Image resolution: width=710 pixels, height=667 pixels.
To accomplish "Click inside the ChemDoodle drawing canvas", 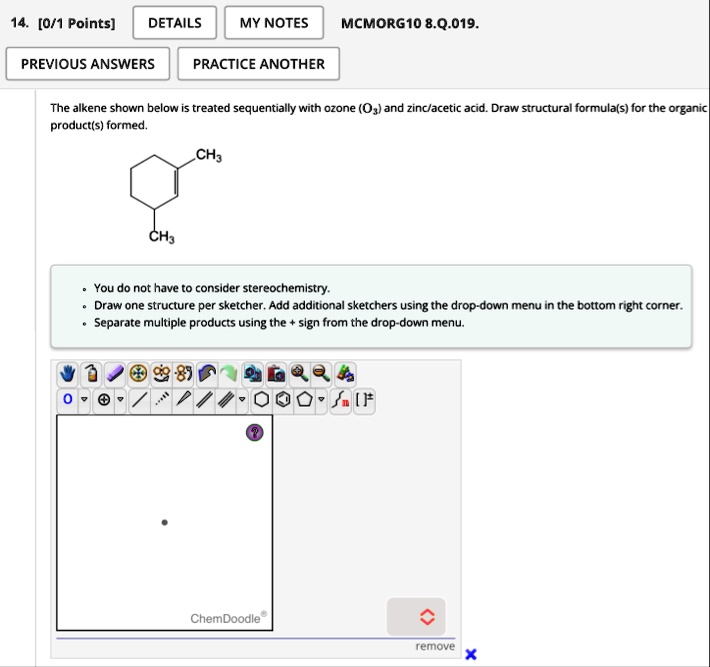I will (x=164, y=523).
